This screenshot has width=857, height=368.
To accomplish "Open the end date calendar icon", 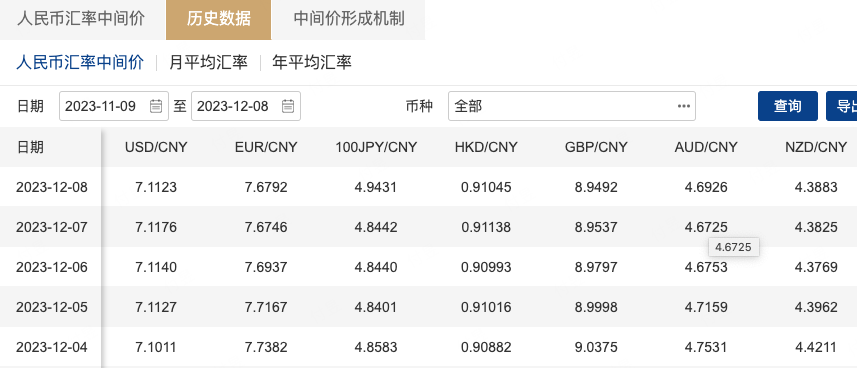I will click(x=288, y=106).
